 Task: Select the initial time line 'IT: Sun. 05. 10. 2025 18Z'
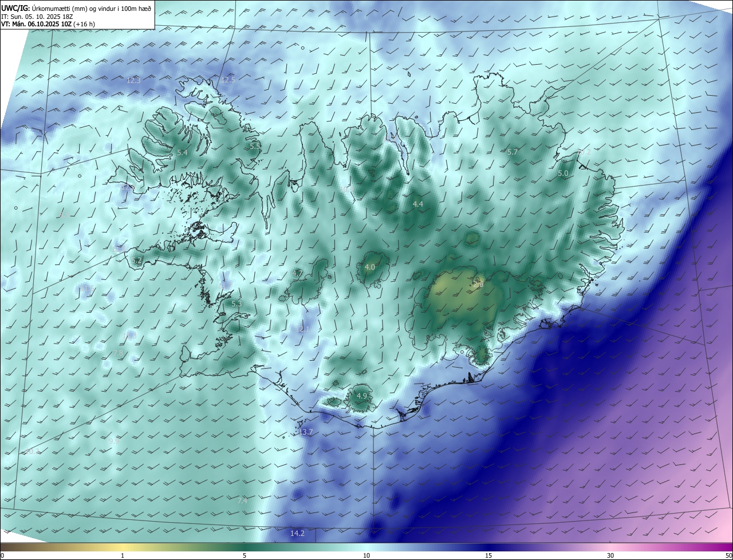(x=37, y=17)
